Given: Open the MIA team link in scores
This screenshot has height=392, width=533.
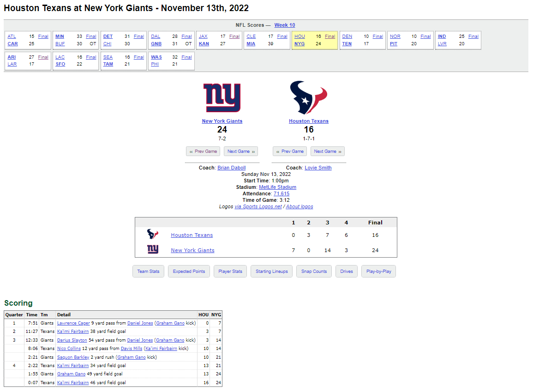Looking at the screenshot, I should click(x=251, y=43).
